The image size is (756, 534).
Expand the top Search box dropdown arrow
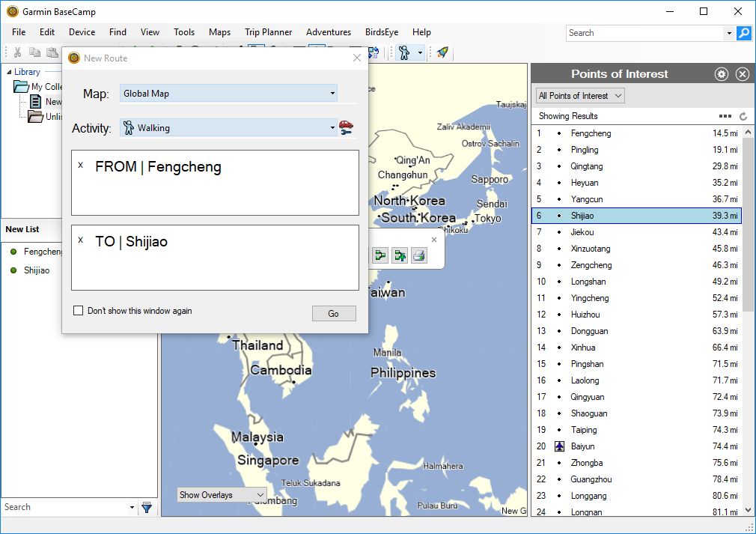[x=729, y=33]
